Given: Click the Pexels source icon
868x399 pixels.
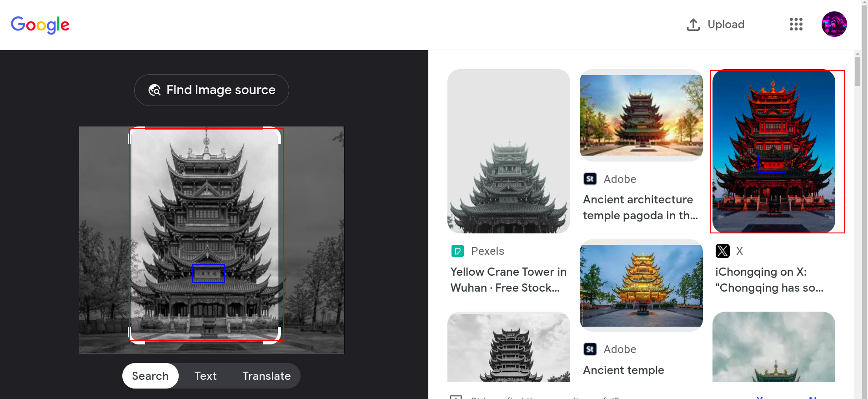Looking at the screenshot, I should pyautogui.click(x=457, y=251).
